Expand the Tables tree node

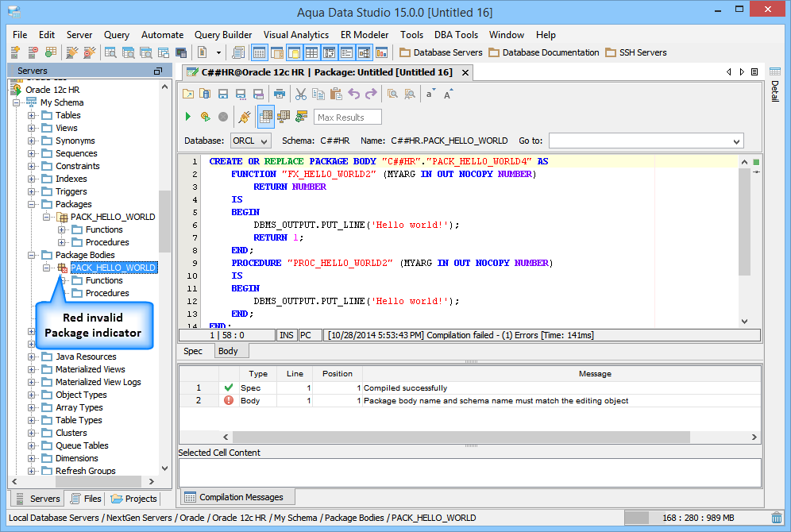click(33, 115)
